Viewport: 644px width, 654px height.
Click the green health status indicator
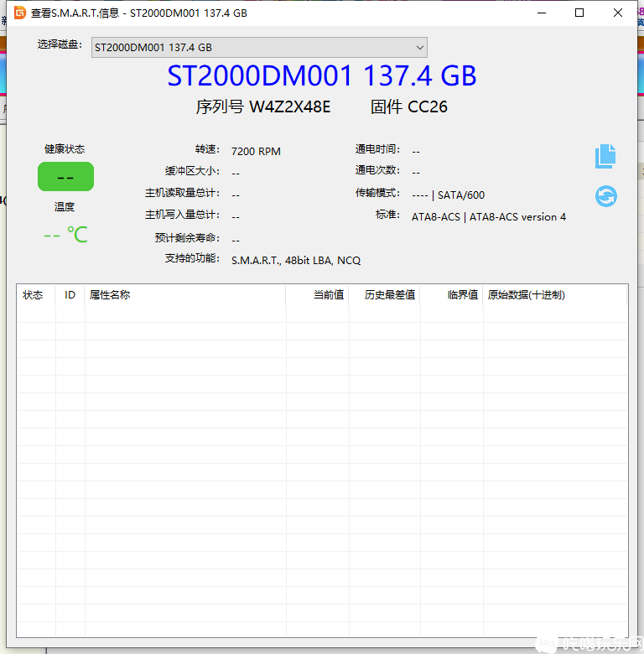pos(65,176)
